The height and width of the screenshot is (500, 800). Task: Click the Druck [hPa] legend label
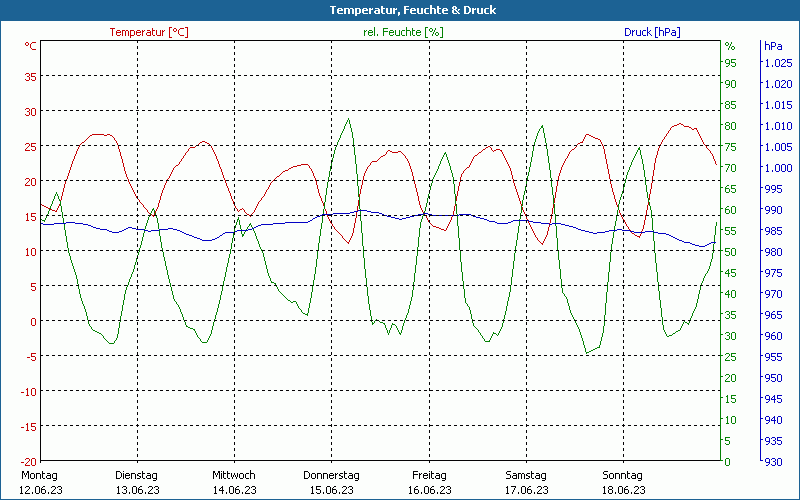652,32
